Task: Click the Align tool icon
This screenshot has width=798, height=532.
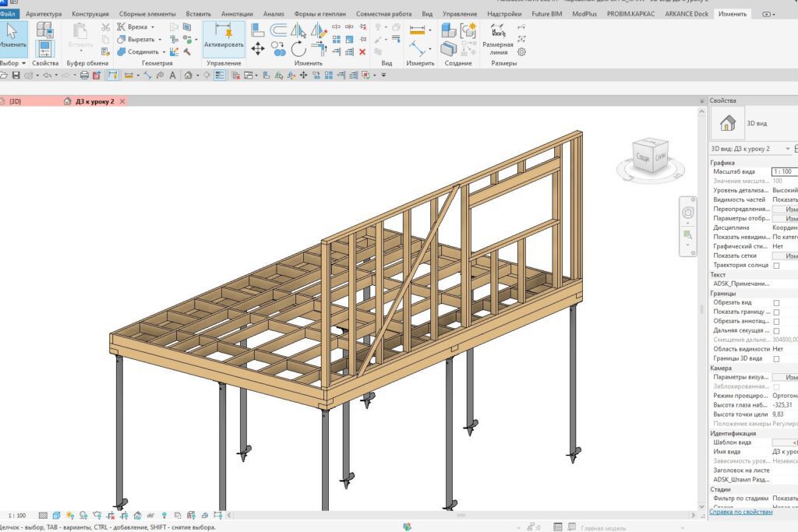Action: (x=258, y=30)
